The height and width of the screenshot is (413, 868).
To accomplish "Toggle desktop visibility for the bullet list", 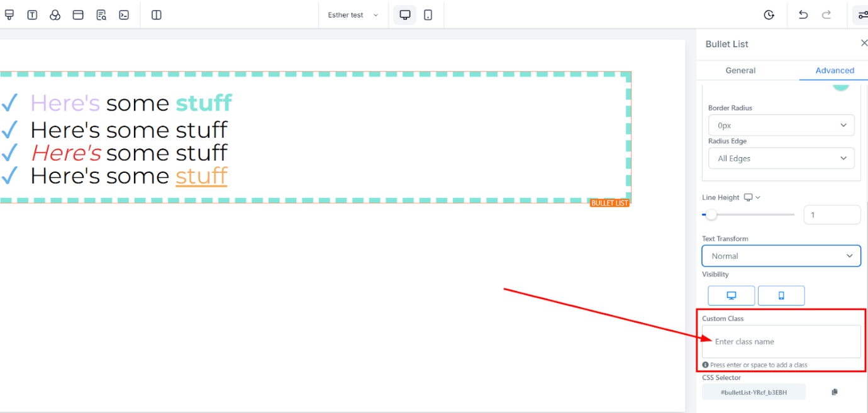I will pos(732,295).
